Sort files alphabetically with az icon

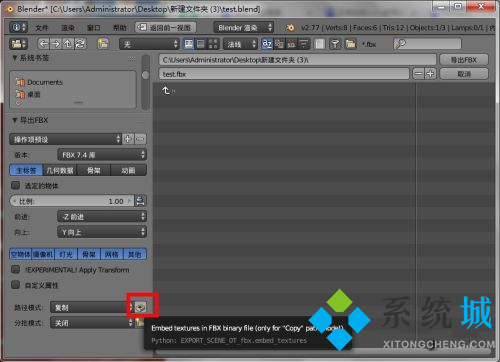267,44
